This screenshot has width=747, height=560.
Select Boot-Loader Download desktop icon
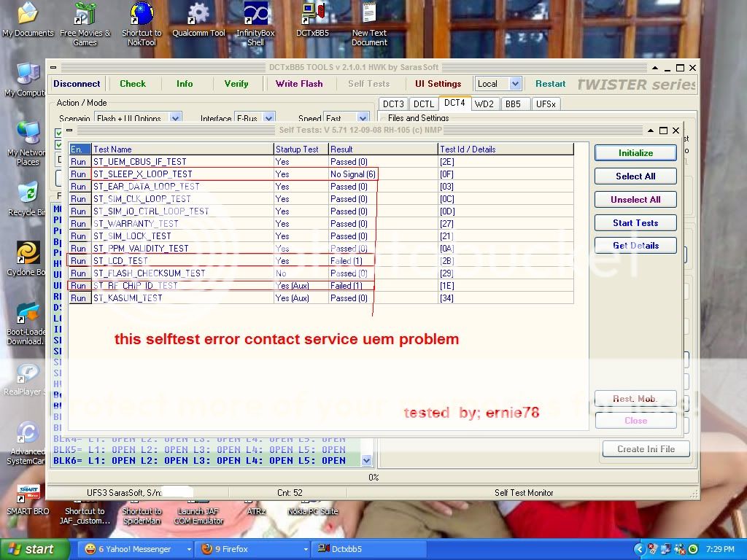click(28, 323)
